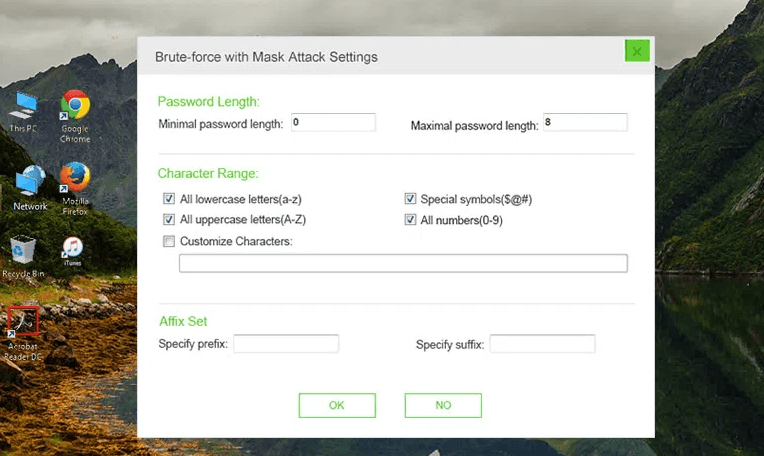This screenshot has height=456, width=764.
Task: Launch Google Chrome from desktop
Action: [75, 106]
